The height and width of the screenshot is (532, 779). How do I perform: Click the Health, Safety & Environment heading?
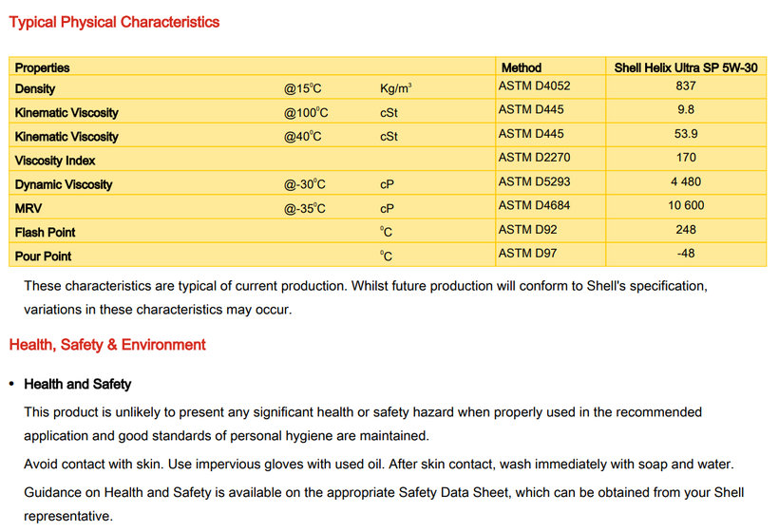tap(107, 345)
